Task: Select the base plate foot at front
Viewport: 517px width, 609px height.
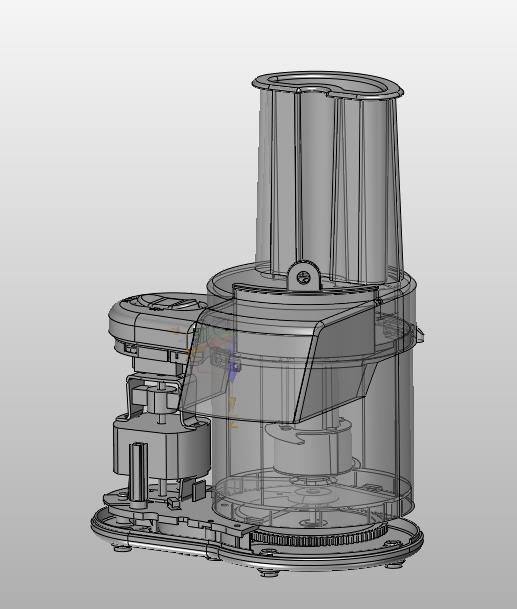Action: pyautogui.click(x=268, y=572)
